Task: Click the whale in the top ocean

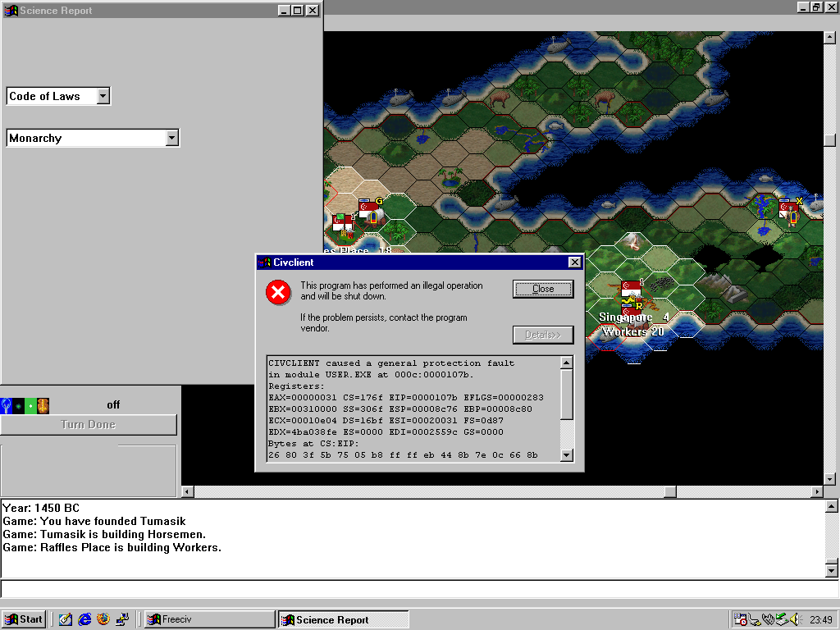Action: point(559,44)
